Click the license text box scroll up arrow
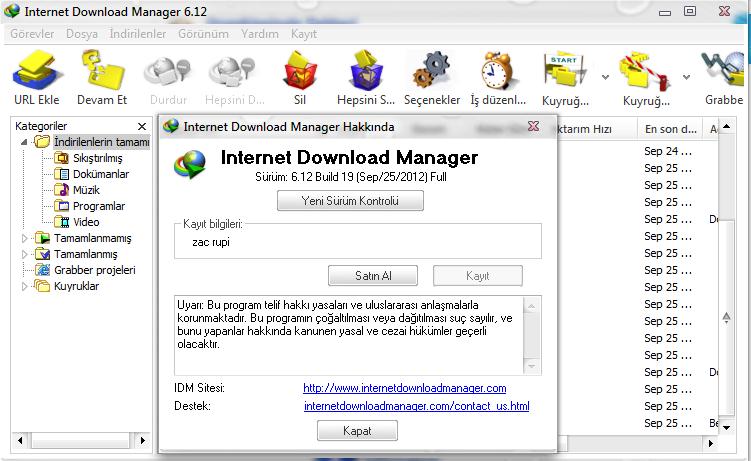Screen dimensions: 751x461 (x=531, y=306)
